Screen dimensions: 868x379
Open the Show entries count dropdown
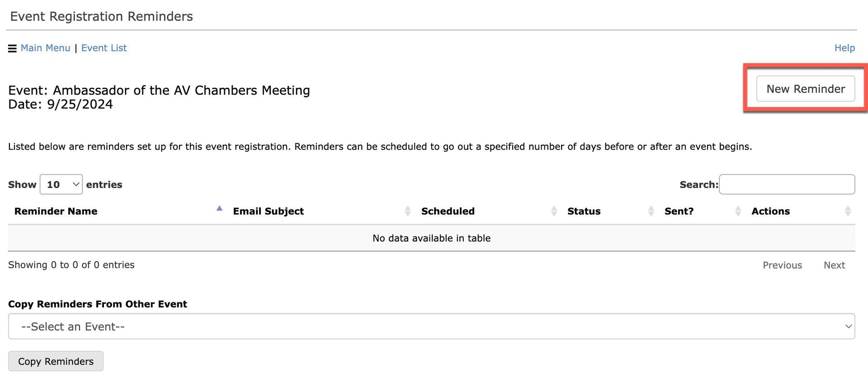[x=61, y=184]
